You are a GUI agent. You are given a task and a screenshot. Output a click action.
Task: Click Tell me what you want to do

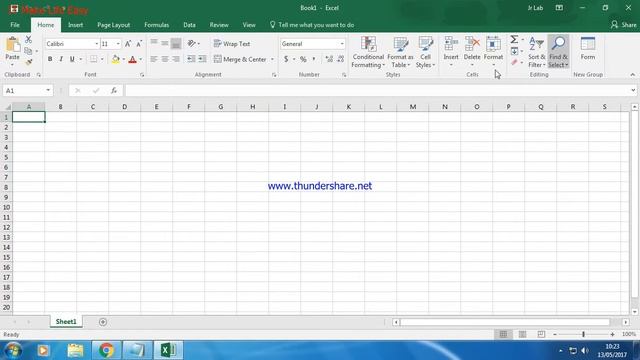(x=312, y=25)
